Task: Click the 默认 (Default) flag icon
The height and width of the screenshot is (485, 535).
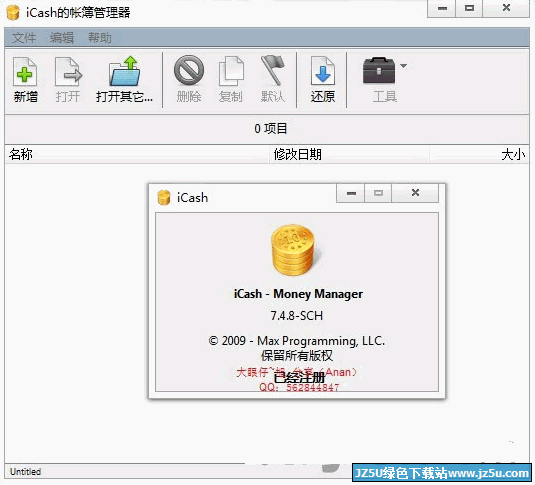Action: (x=273, y=70)
